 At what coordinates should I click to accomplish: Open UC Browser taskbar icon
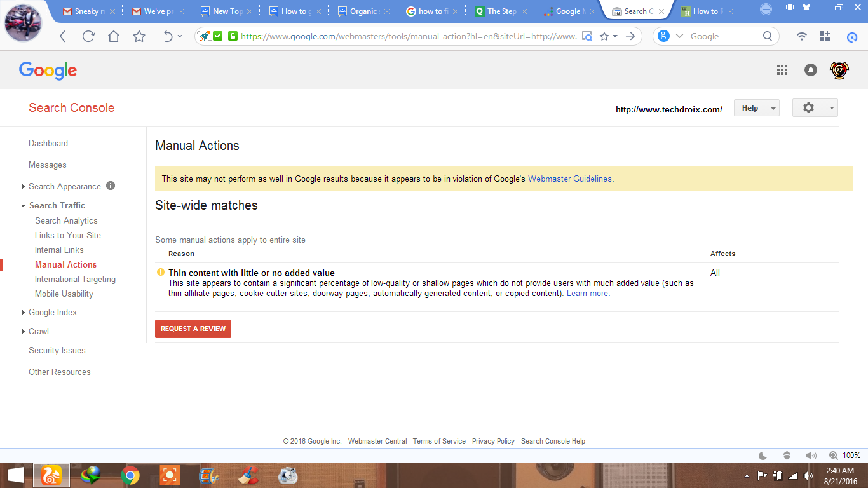51,475
